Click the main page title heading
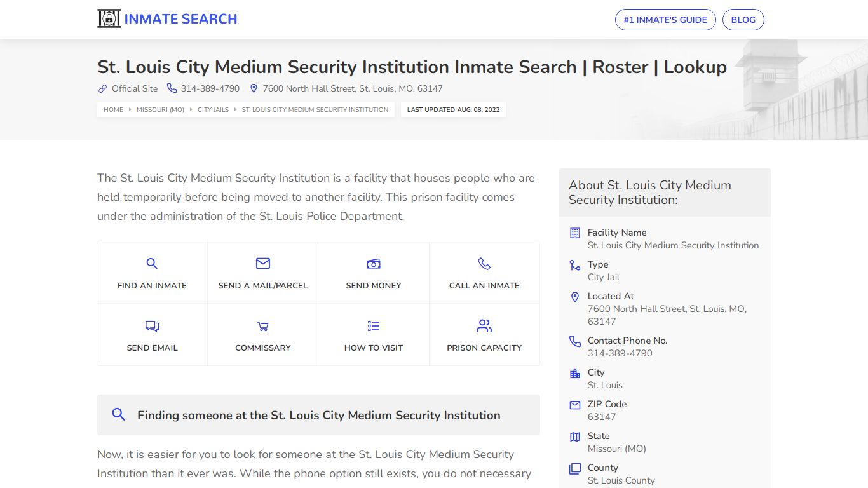868x488 pixels. point(412,67)
